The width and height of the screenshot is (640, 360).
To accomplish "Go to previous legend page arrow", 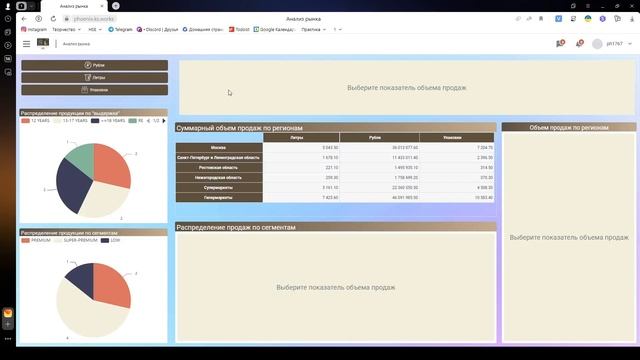I will (148, 121).
